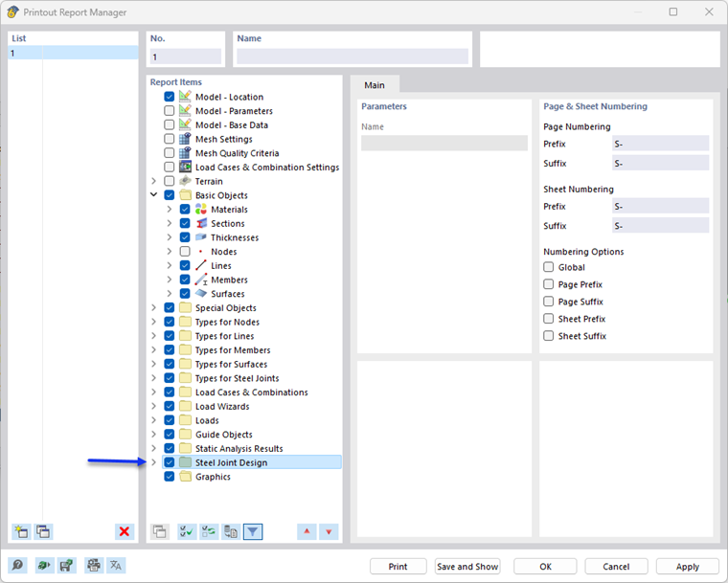Expand the Steel Joint Design folder
The width and height of the screenshot is (728, 583).
click(x=153, y=462)
